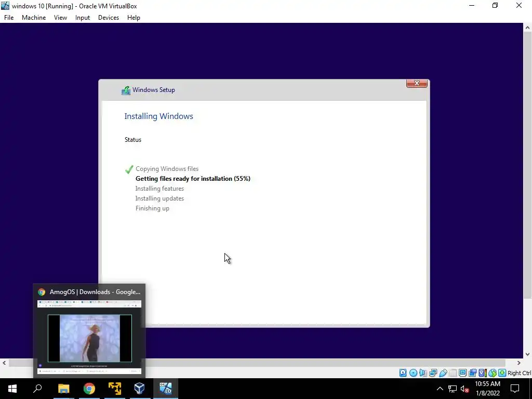The width and height of the screenshot is (532, 399).
Task: Click the optical disk indicator icon
Action: 413,373
